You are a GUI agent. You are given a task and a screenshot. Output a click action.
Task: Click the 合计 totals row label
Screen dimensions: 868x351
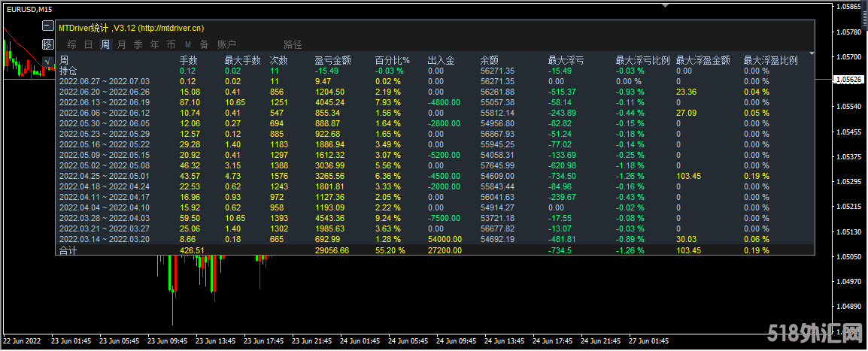[x=68, y=250]
